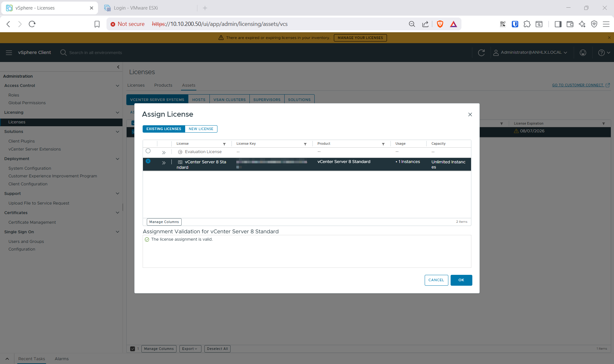Switch to the Existing Licenses tab
614x364 pixels.
[x=164, y=129]
